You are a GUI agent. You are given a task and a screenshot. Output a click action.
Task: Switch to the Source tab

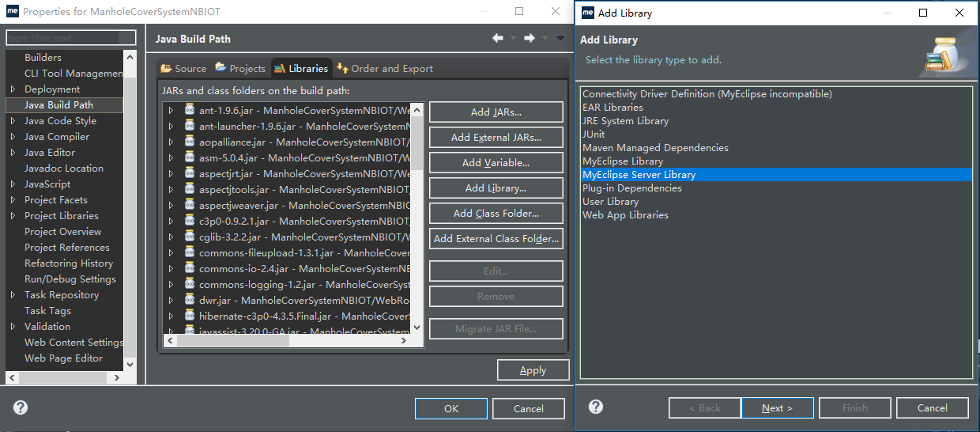pyautogui.click(x=183, y=69)
